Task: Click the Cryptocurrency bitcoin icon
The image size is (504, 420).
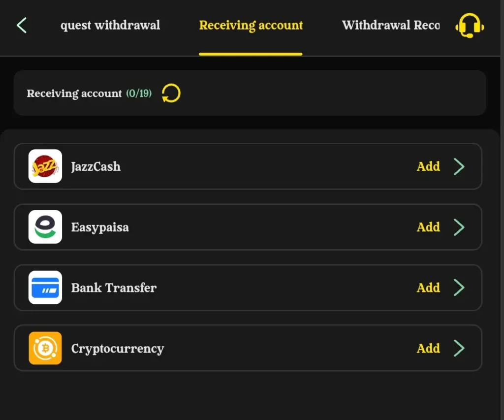Action: tap(45, 348)
